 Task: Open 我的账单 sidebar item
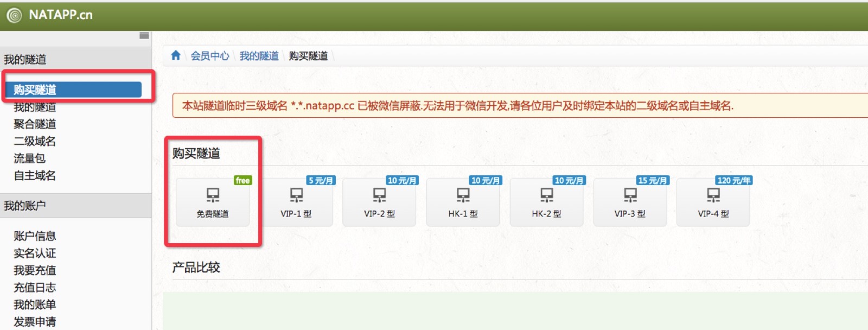point(35,304)
